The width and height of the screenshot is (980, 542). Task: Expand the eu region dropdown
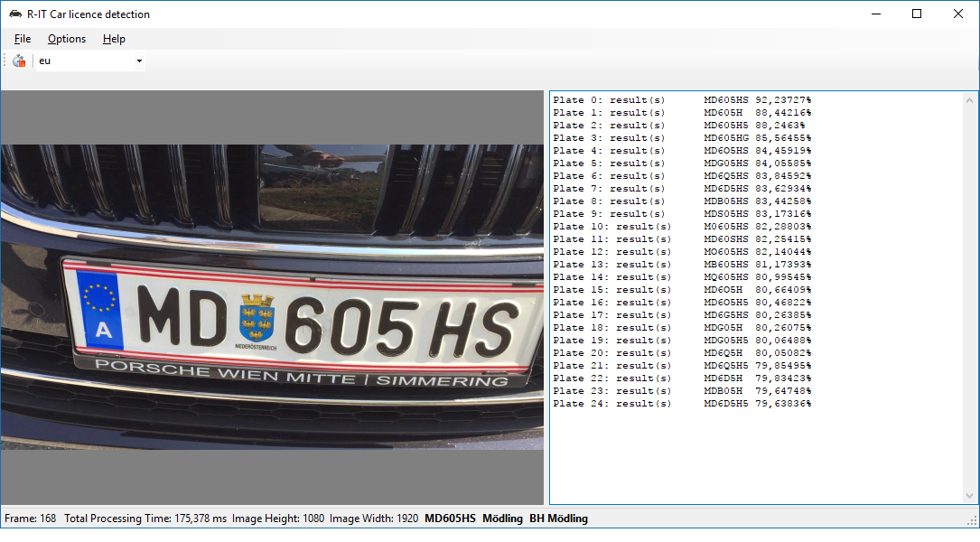[x=139, y=61]
